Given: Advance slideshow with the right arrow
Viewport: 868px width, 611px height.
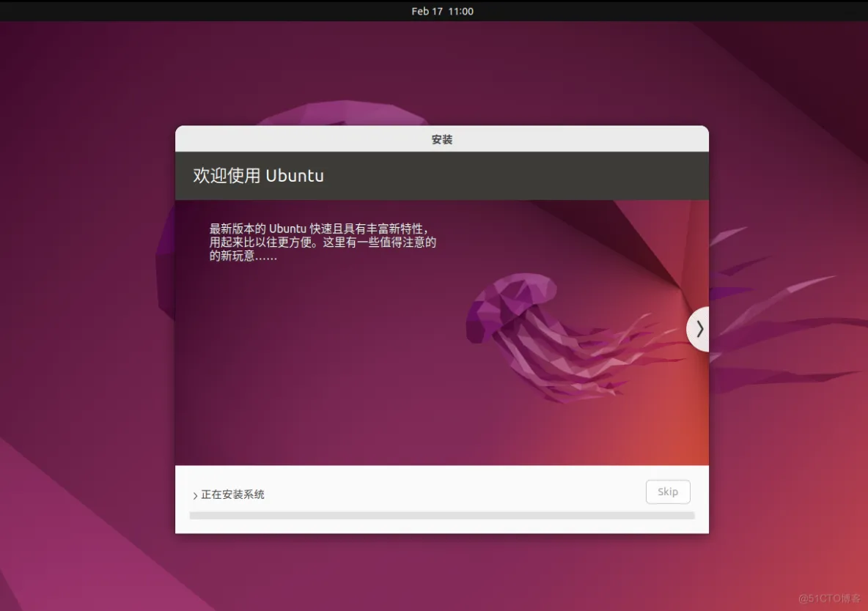Looking at the screenshot, I should [x=699, y=329].
